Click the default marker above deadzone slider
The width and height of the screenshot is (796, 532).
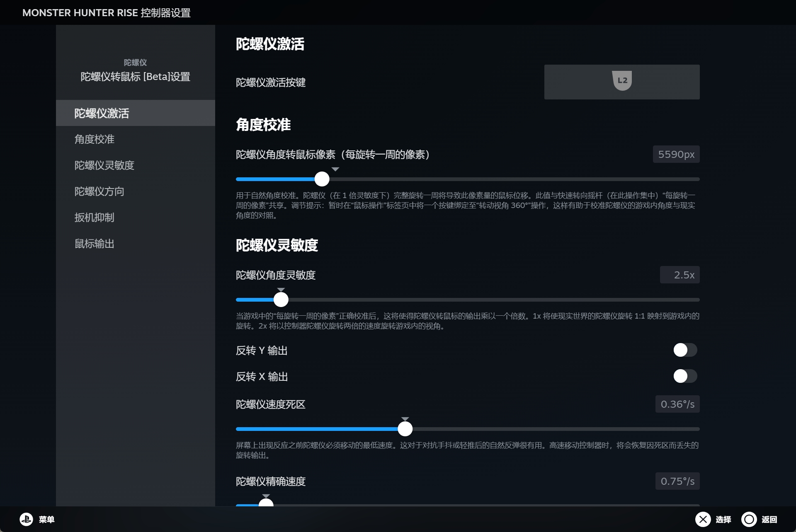pyautogui.click(x=405, y=419)
